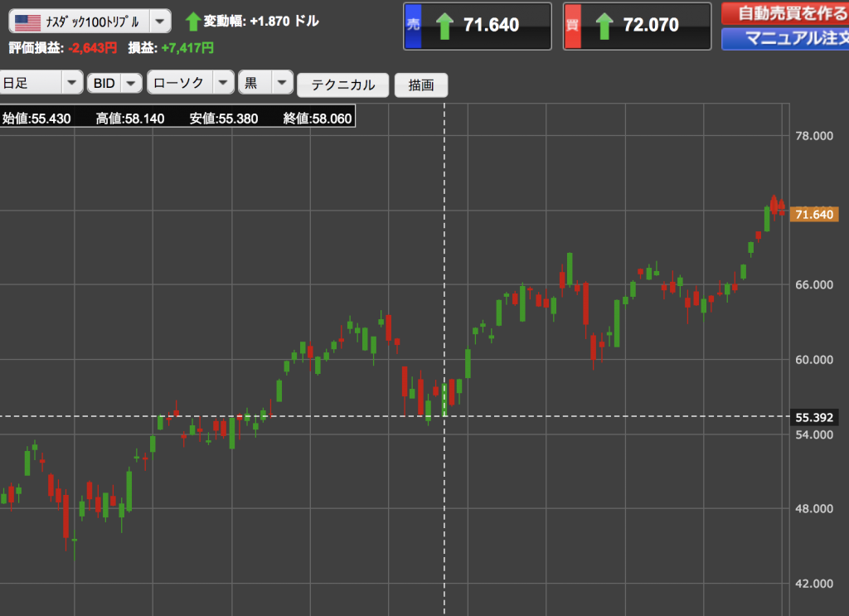The width and height of the screenshot is (849, 616).
Task: Click the 買 buy price 72.070 button
Action: (x=638, y=26)
